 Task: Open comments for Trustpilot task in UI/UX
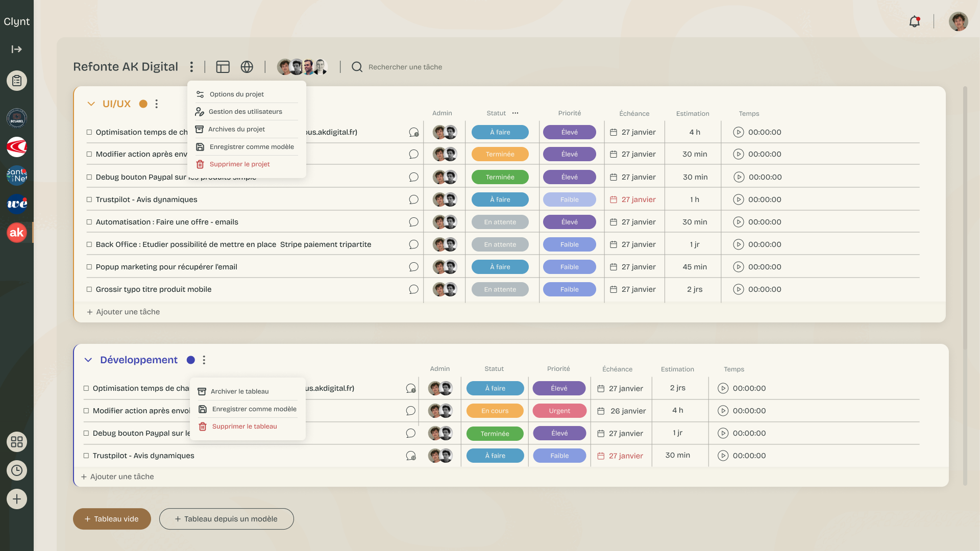coord(413,199)
